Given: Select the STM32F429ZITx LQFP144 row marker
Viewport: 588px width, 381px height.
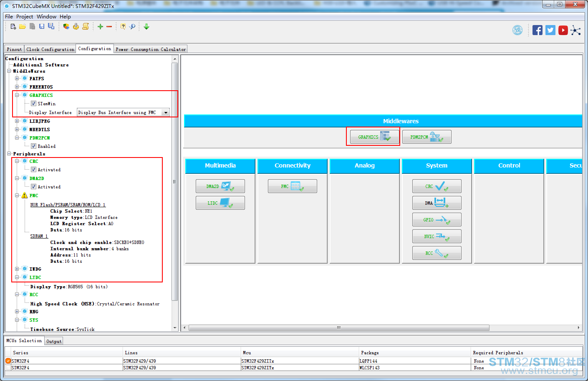Looking at the screenshot, I should click(x=8, y=361).
